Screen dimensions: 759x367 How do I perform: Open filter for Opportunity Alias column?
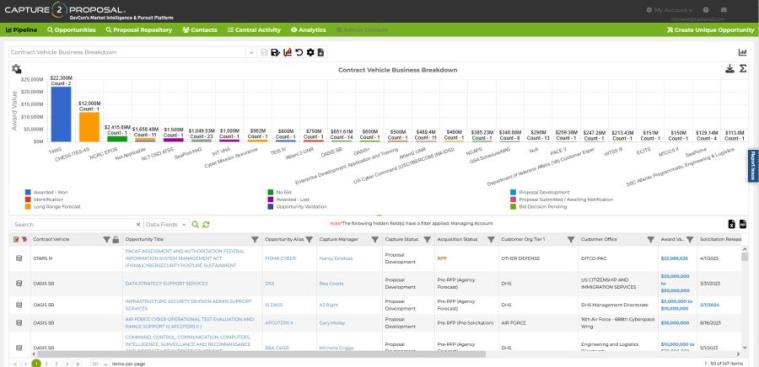pyautogui.click(x=309, y=240)
